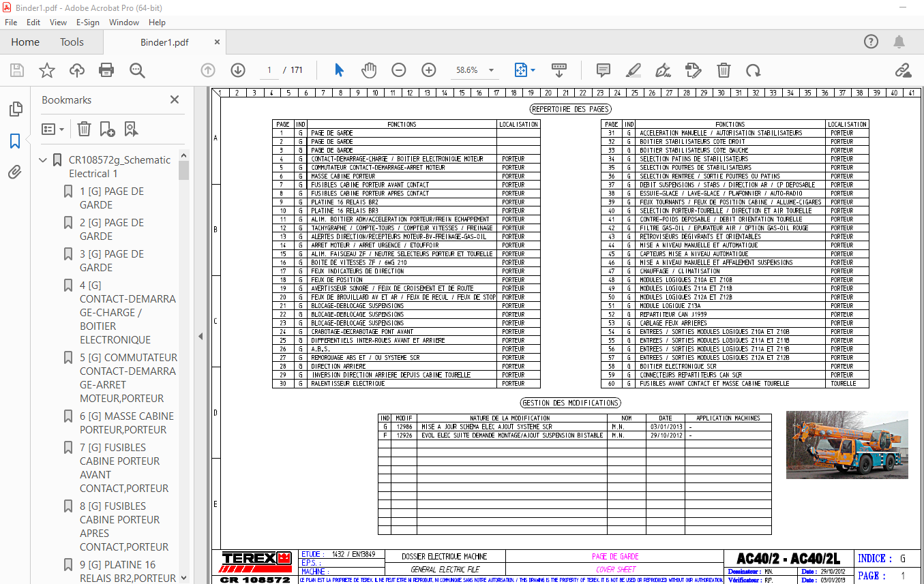Open bookmark 8 [G] FUSIBLES CABINE PORTEUR APRES
This screenshot has width=924, height=584.
[x=124, y=527]
